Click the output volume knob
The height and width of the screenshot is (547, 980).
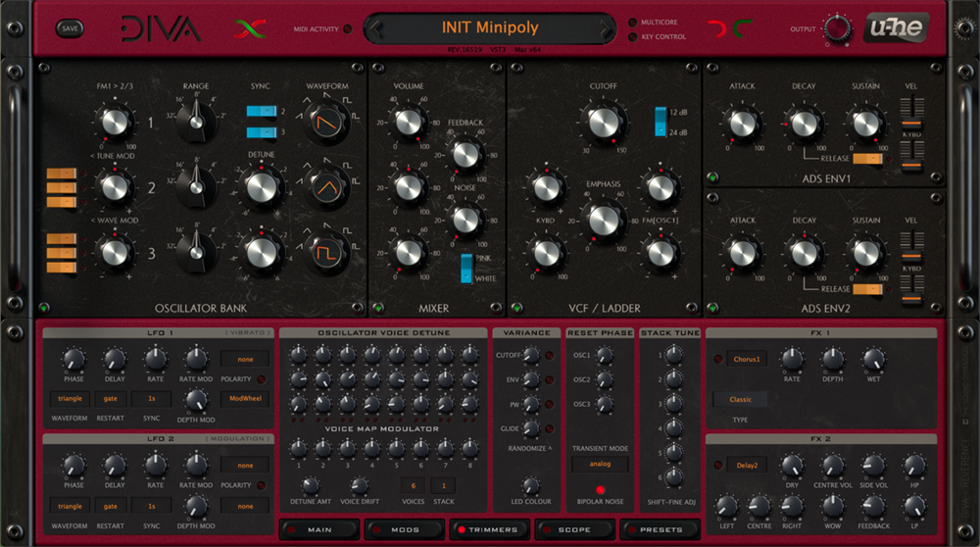837,28
